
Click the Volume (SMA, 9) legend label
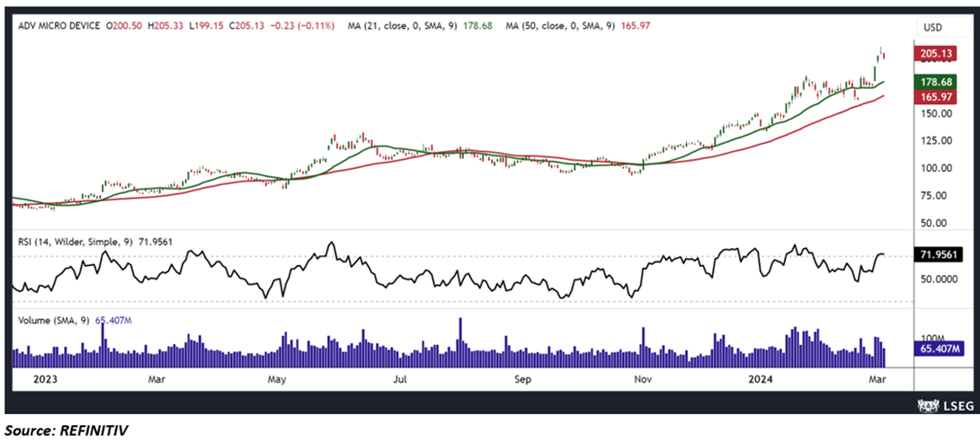point(54,320)
